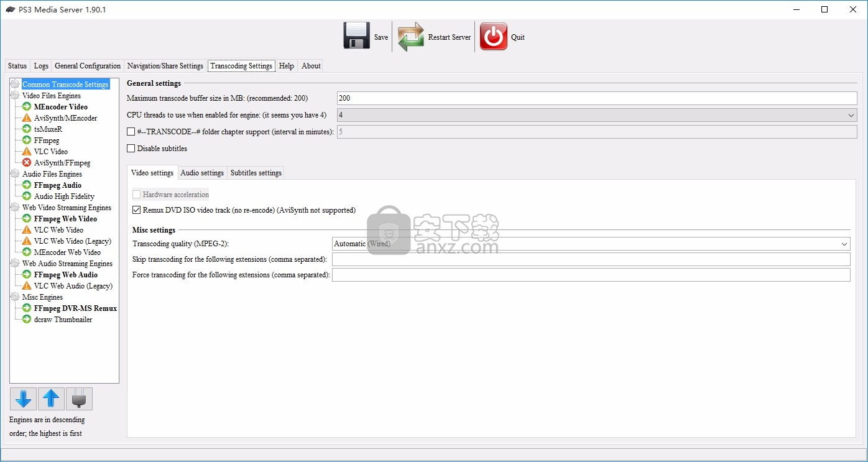This screenshot has height=462, width=868.
Task: Move the selected engine down with the blue arrow
Action: 23,399
